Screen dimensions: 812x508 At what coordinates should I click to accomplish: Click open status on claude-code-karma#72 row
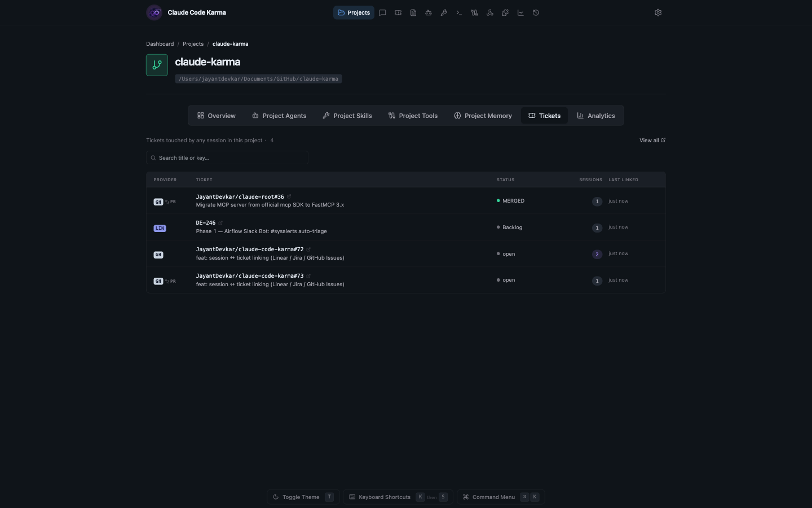[506, 254]
